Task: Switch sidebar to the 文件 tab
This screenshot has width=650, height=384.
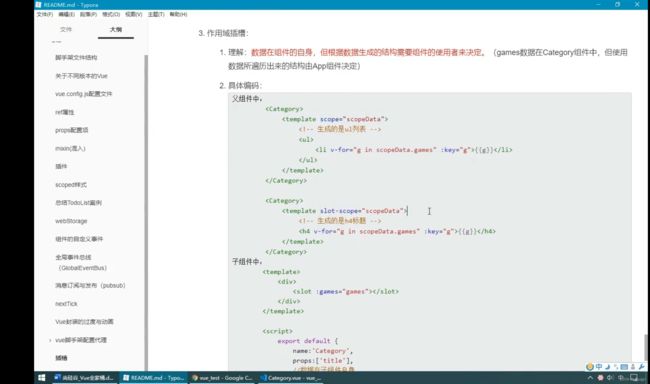Action: tap(66, 29)
